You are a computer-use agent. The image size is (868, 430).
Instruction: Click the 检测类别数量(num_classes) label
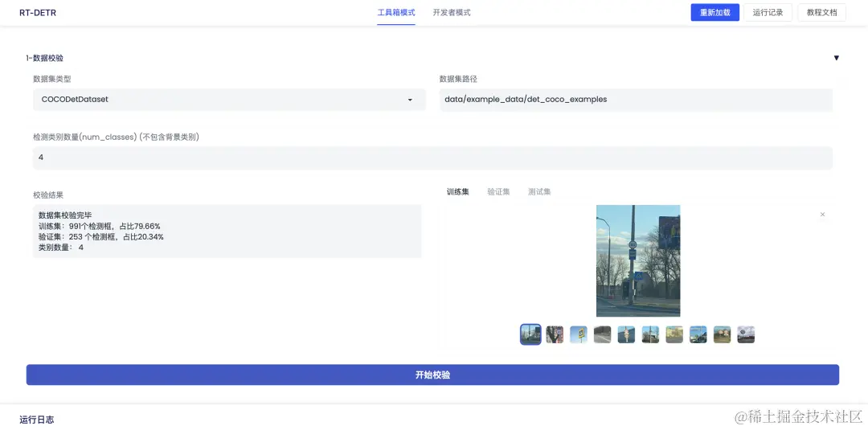pyautogui.click(x=117, y=137)
